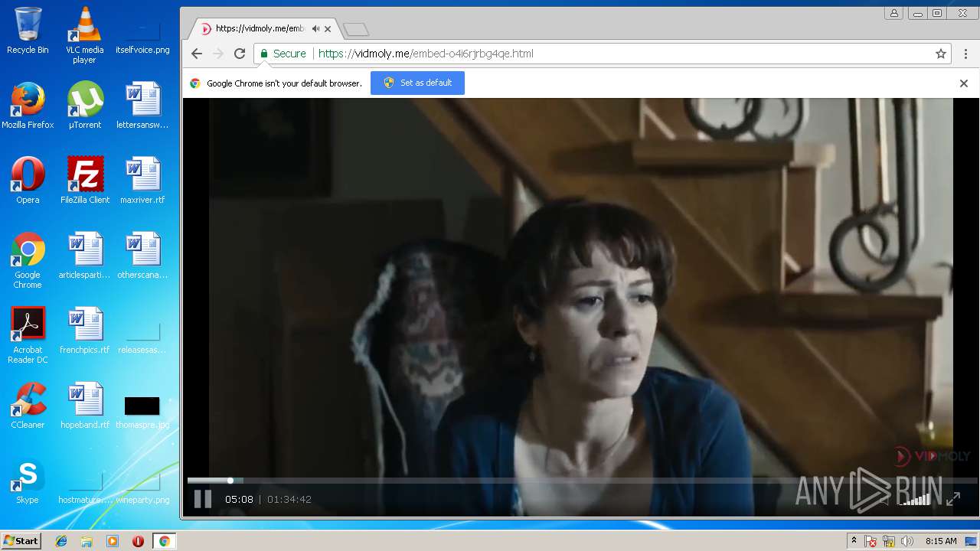The height and width of the screenshot is (551, 980).
Task: Select otherscana document icon
Action: (x=142, y=256)
